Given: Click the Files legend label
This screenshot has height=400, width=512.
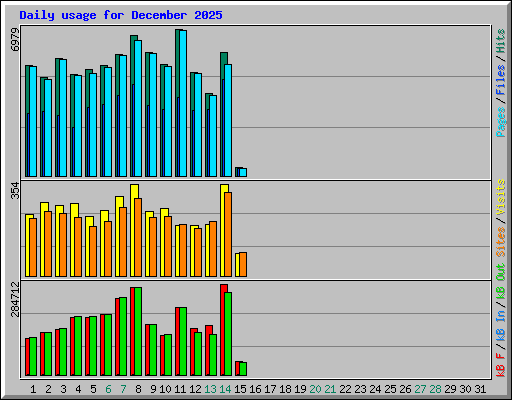Looking at the screenshot, I should [x=501, y=80].
